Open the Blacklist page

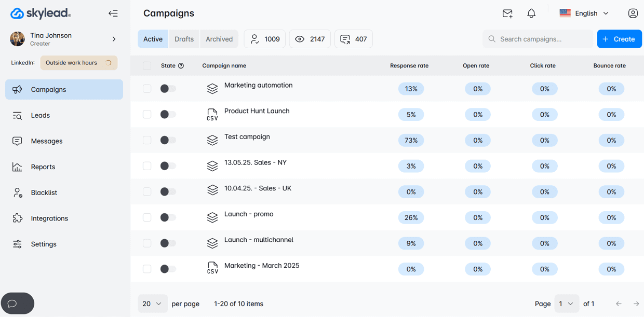(x=45, y=192)
